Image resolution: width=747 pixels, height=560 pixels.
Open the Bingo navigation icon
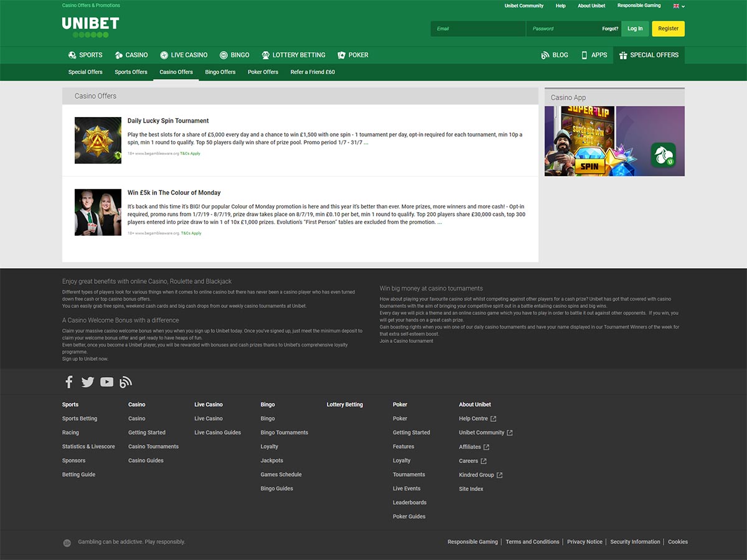click(x=224, y=55)
